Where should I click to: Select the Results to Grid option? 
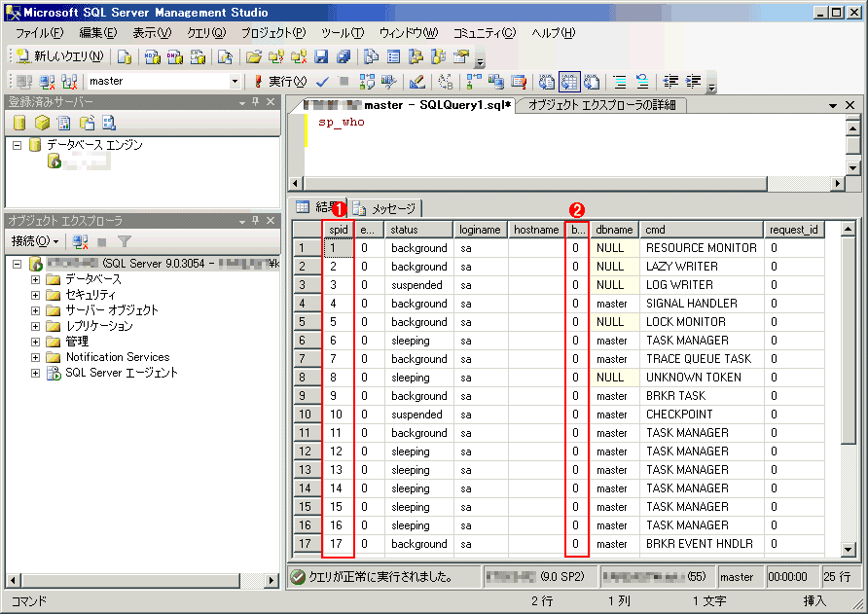(569, 82)
